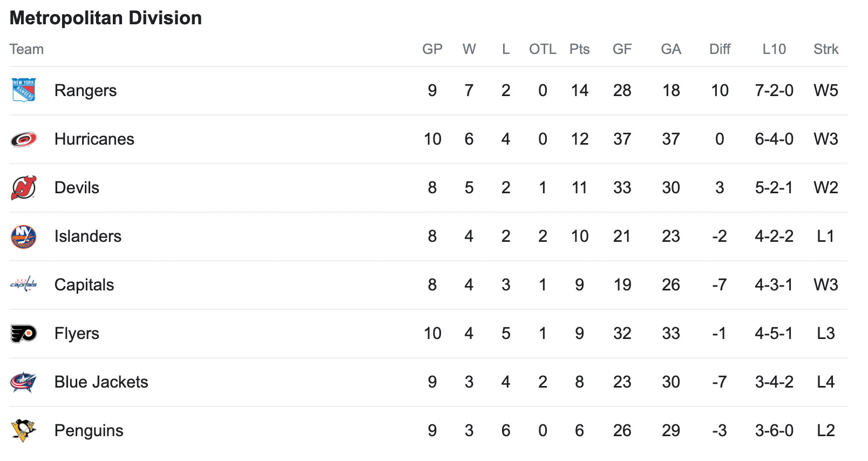Click the Columbus Blue Jackets logo
868x461 pixels.
click(x=24, y=382)
